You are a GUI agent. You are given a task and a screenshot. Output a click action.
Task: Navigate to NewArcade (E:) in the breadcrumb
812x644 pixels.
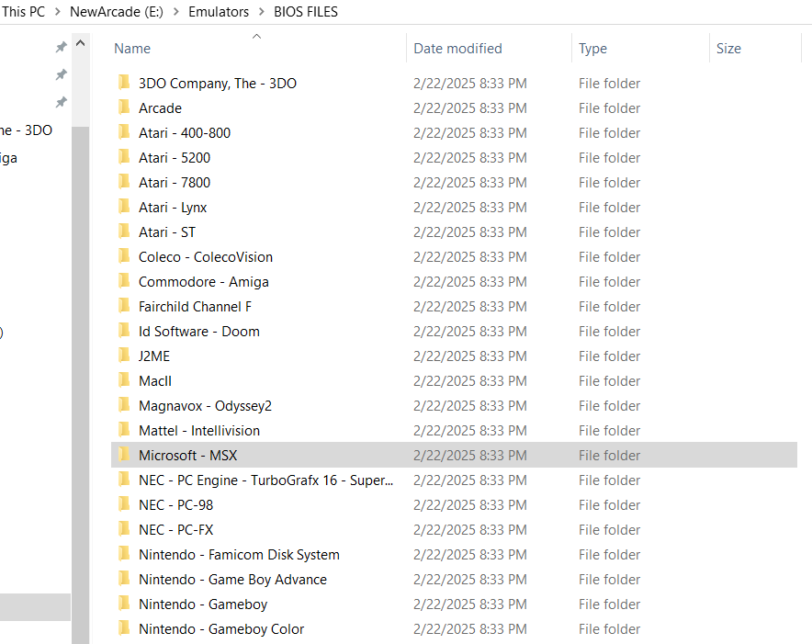point(117,11)
